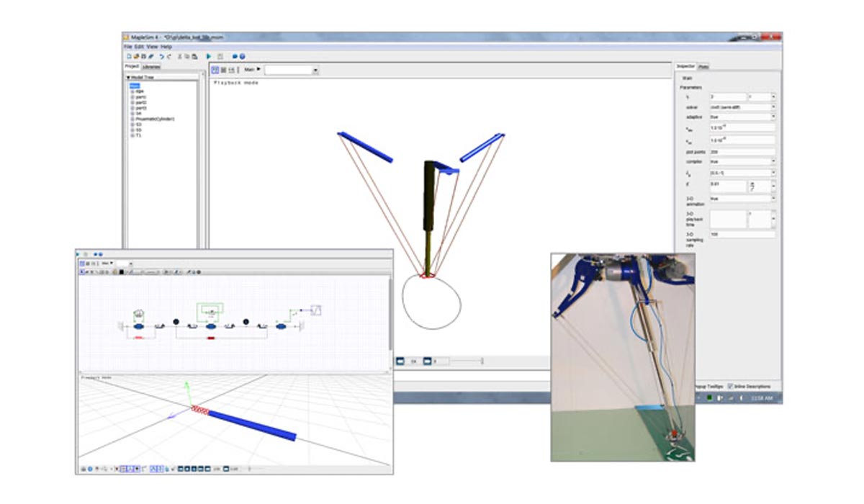Click the blue Help question mark icon

(x=243, y=56)
